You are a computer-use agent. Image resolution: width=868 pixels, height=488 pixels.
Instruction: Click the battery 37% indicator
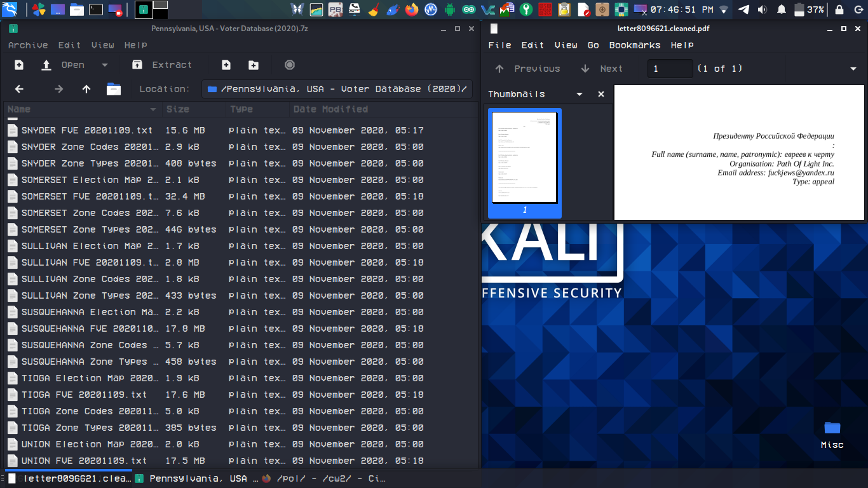pos(809,10)
